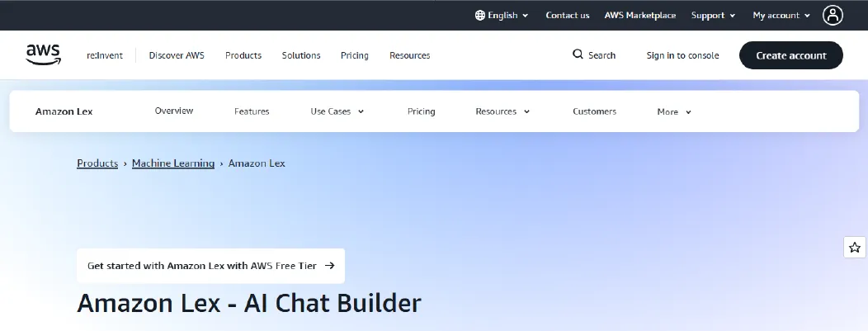
Task: Click the search magnifier icon
Action: pyautogui.click(x=578, y=54)
